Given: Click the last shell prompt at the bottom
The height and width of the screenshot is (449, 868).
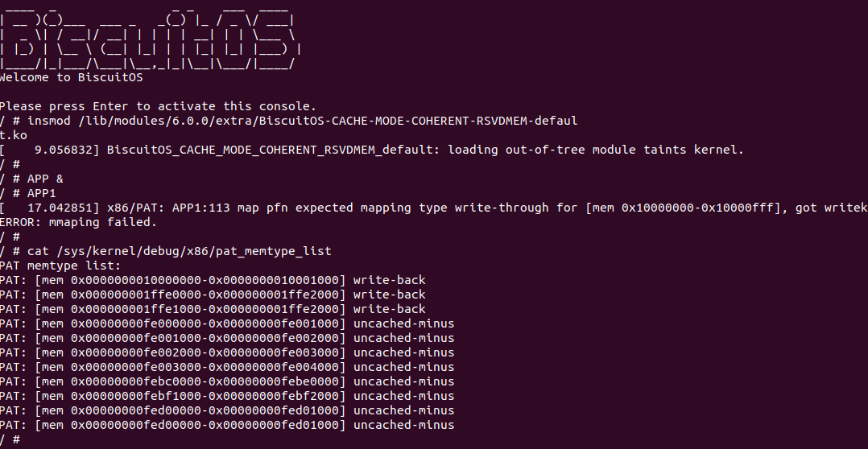Looking at the screenshot, I should pyautogui.click(x=10, y=439).
